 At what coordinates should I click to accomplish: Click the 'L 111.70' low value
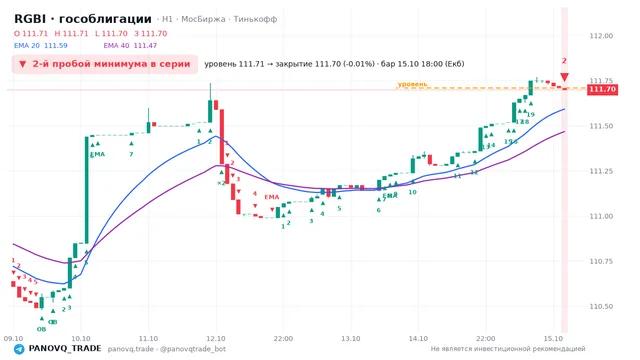point(111,33)
